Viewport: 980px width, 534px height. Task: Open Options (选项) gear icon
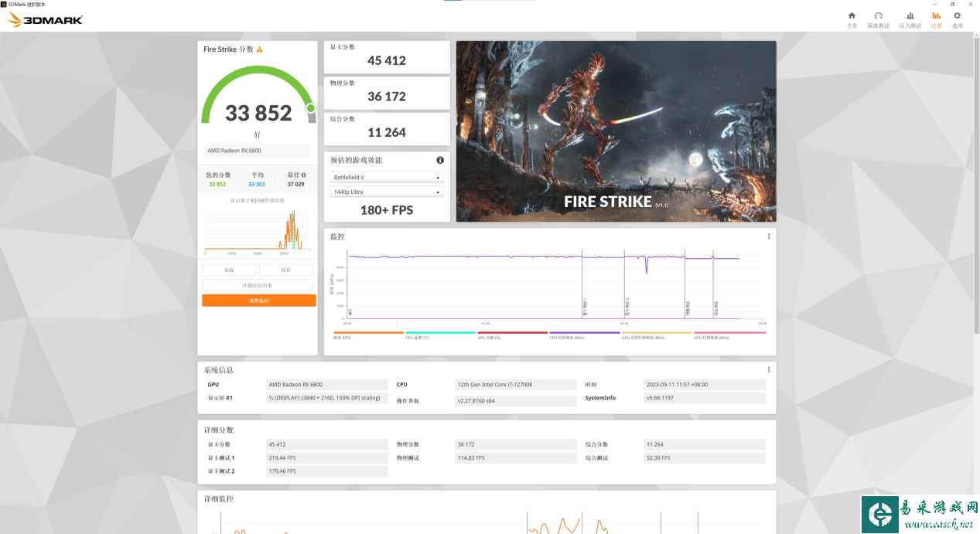pyautogui.click(x=957, y=15)
